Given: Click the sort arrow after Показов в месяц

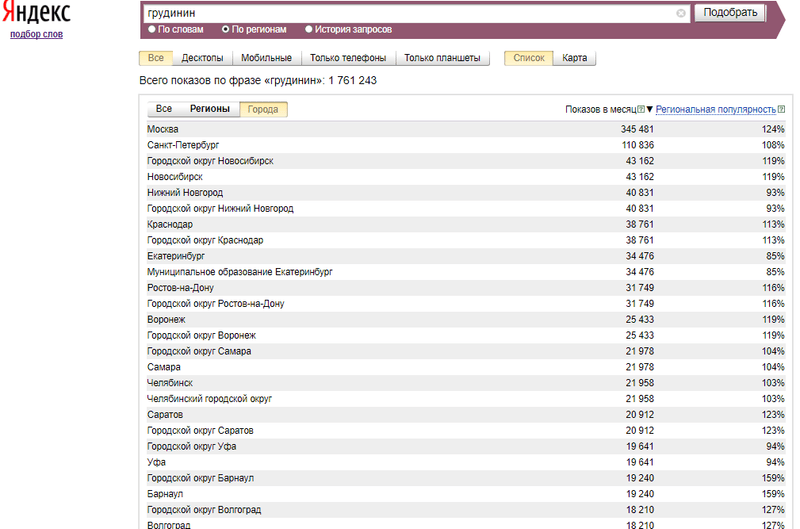Looking at the screenshot, I should click(650, 109).
